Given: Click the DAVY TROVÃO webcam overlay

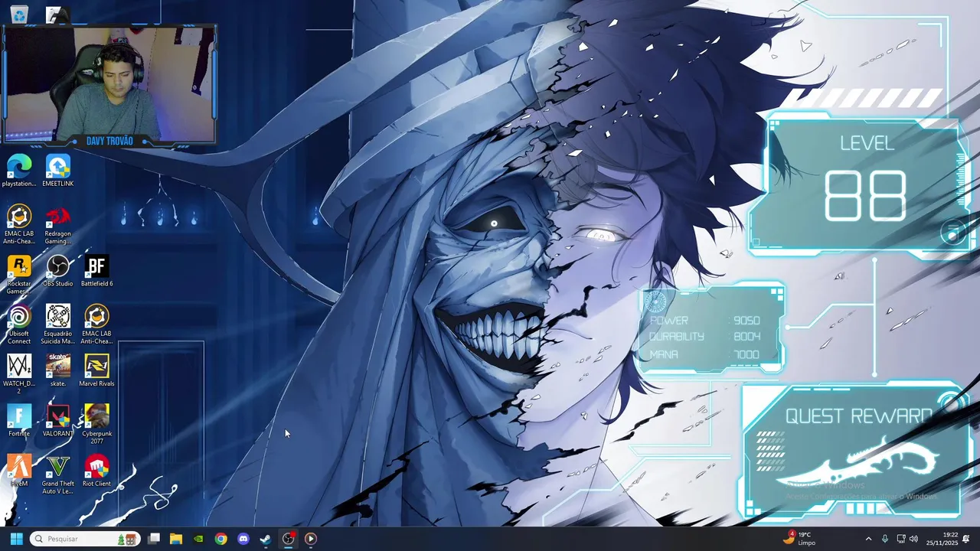Looking at the screenshot, I should pyautogui.click(x=109, y=85).
